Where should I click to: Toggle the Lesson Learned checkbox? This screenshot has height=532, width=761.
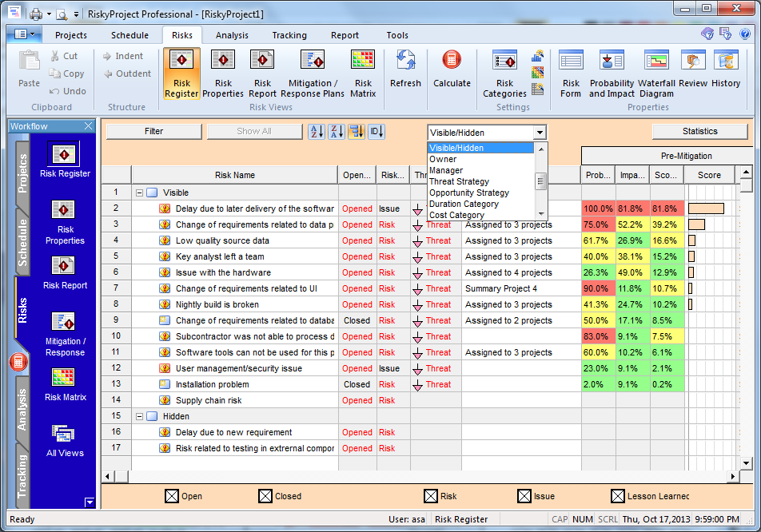click(x=617, y=496)
